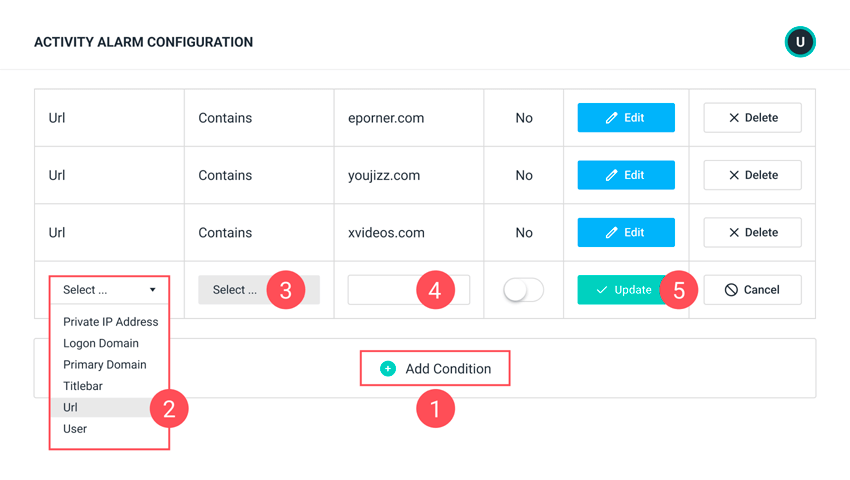Screen dimensions: 850x480
Task: Delete the xvideos.com condition
Action: click(752, 233)
